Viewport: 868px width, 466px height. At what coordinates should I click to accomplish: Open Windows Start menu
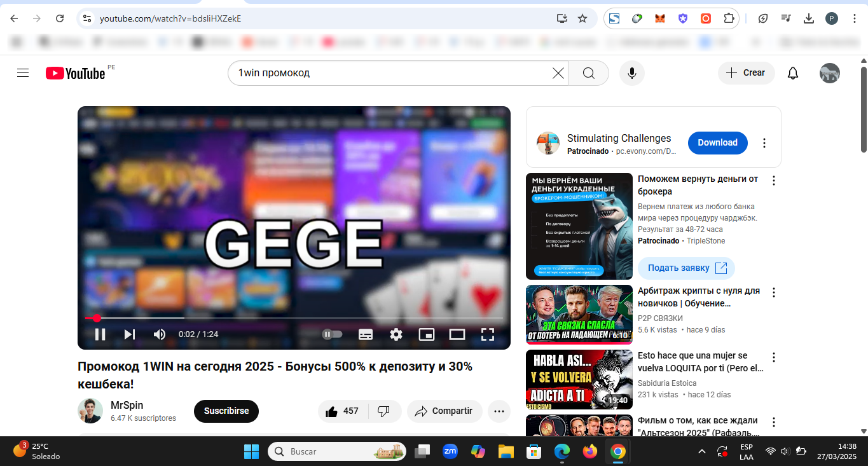[x=251, y=451]
